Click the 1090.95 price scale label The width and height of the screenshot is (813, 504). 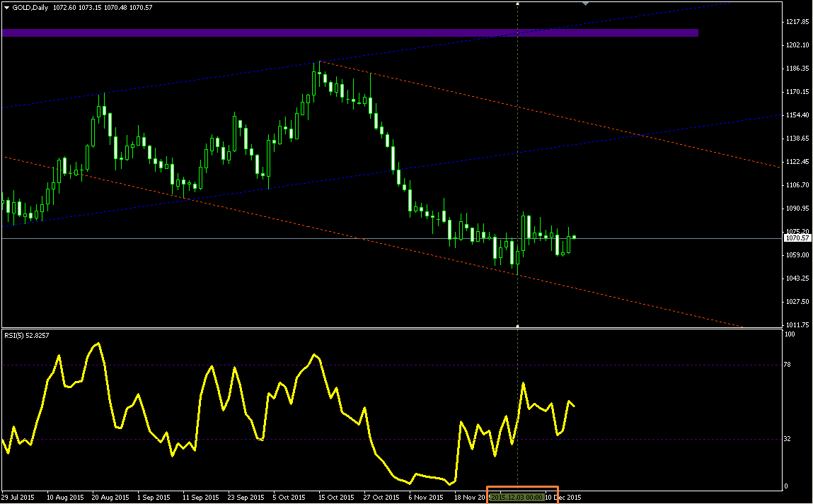797,209
